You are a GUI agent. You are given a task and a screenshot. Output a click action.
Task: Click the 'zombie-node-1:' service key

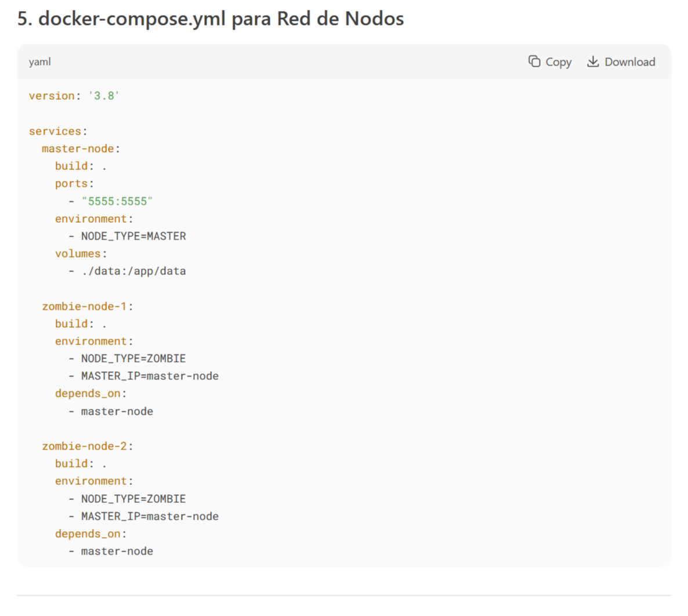click(x=88, y=306)
